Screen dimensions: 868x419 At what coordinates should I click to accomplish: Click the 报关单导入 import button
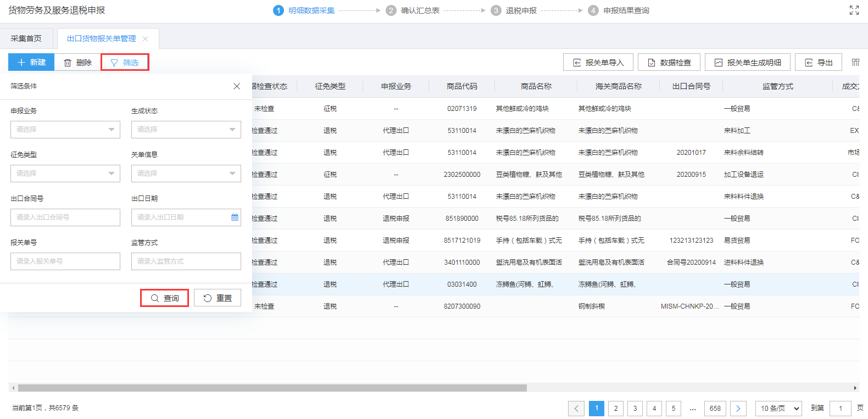click(x=598, y=63)
